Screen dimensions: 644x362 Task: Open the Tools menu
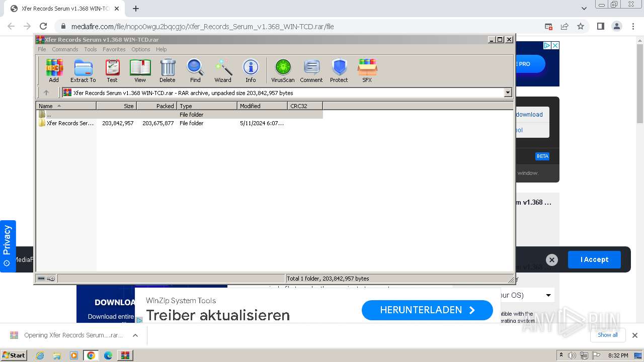pyautogui.click(x=91, y=49)
